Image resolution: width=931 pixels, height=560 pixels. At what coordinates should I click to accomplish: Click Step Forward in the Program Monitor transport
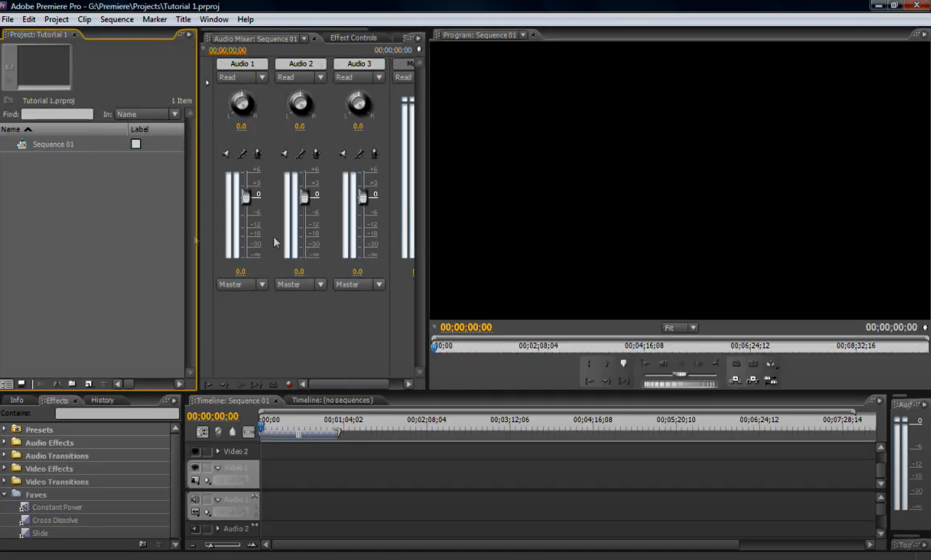click(x=699, y=363)
